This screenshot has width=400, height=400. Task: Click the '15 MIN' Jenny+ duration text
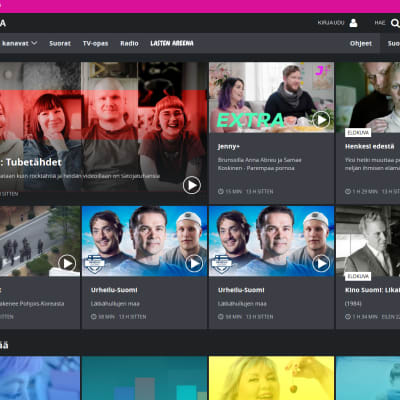coord(233,192)
